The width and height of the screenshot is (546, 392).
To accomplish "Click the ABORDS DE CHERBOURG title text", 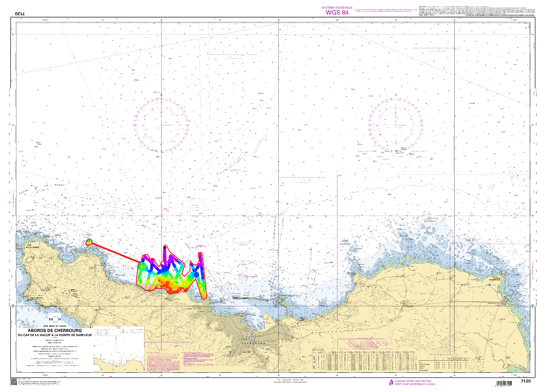I will click(x=55, y=331).
